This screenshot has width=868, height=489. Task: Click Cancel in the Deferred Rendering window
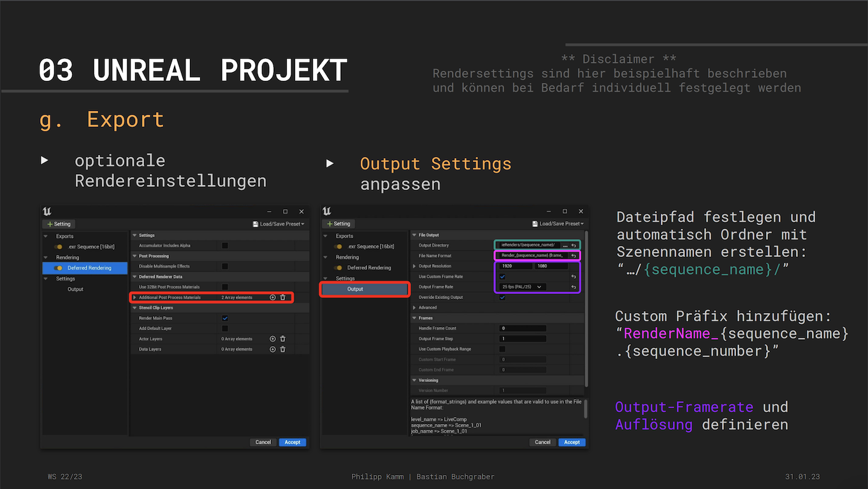(263, 442)
